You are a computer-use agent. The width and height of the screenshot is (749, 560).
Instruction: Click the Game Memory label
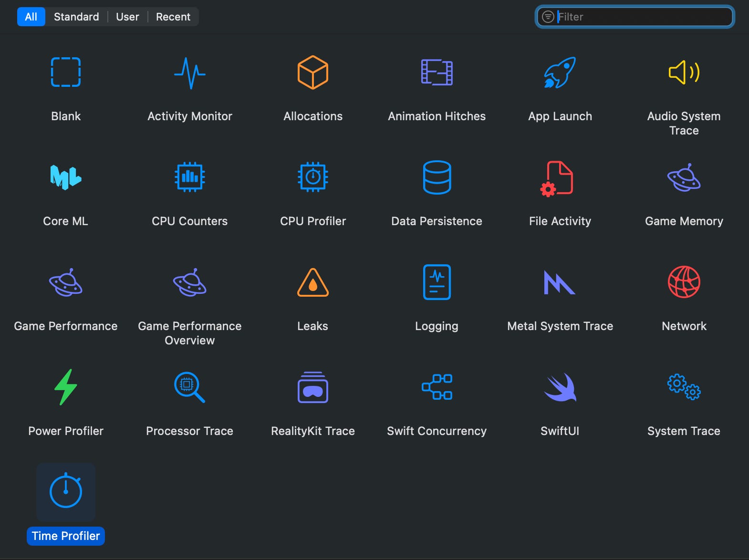(684, 221)
